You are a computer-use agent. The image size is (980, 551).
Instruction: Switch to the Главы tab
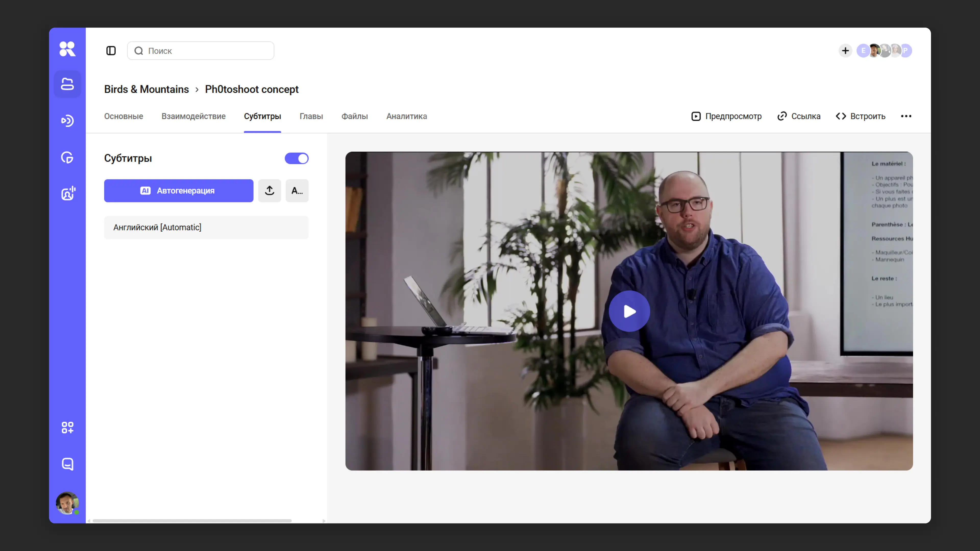pos(311,116)
